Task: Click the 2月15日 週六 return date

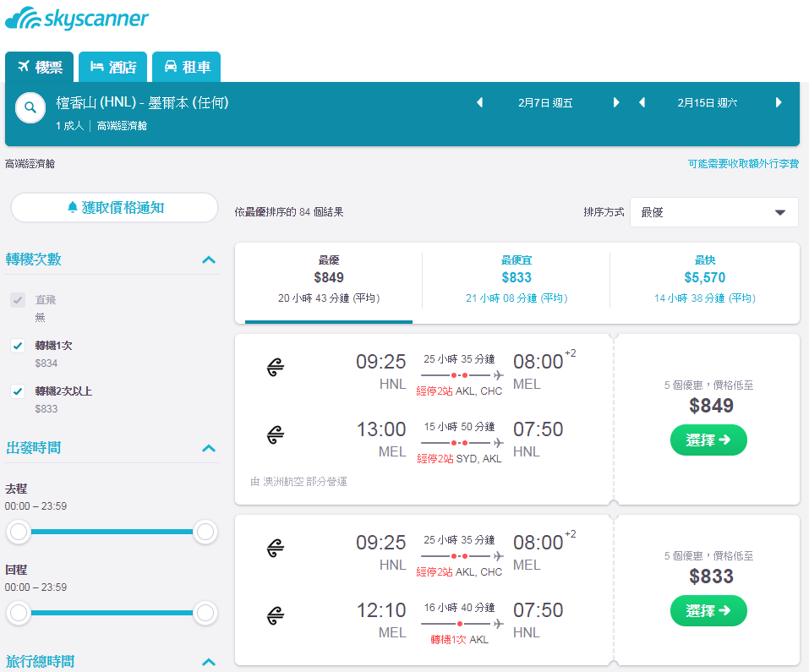Action: coord(708,103)
